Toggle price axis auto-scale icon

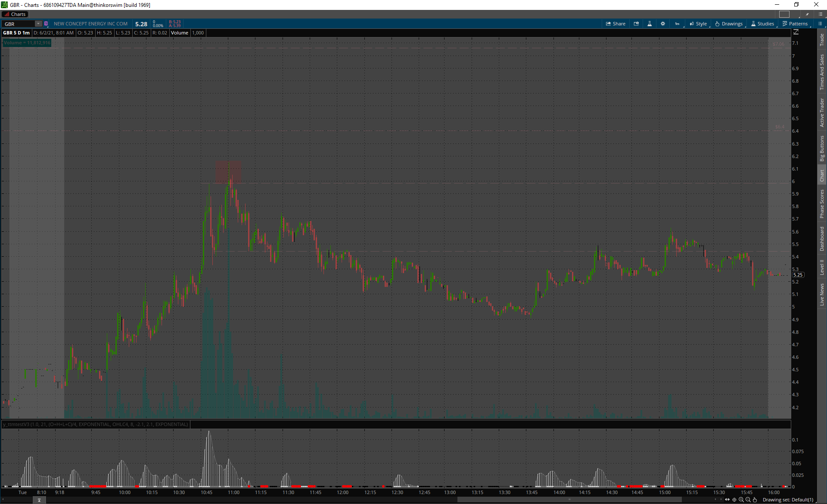coord(796,32)
